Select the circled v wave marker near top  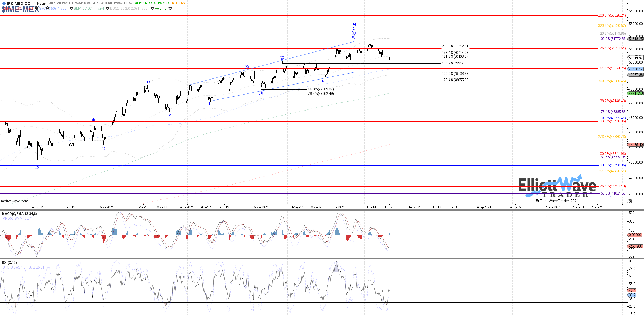pos(354,33)
